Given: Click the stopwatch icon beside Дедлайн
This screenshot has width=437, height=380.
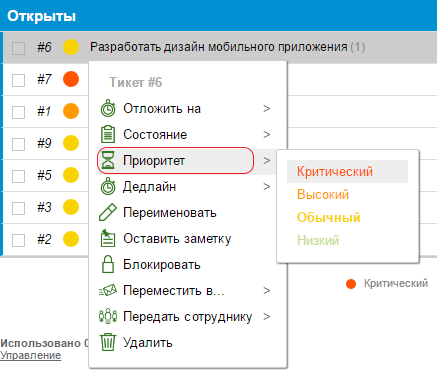Looking at the screenshot, I should [108, 186].
